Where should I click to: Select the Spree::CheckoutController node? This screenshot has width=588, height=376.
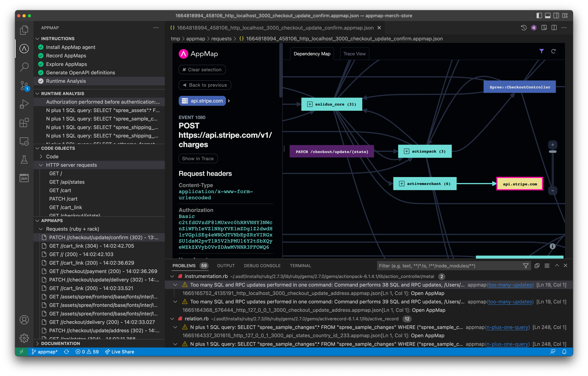coord(519,87)
